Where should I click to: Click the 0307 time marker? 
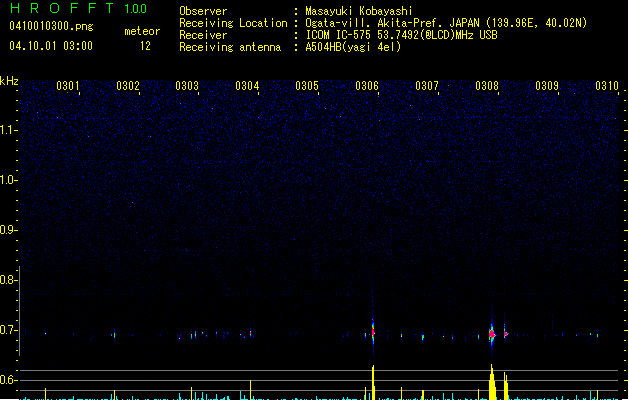pyautogui.click(x=427, y=85)
